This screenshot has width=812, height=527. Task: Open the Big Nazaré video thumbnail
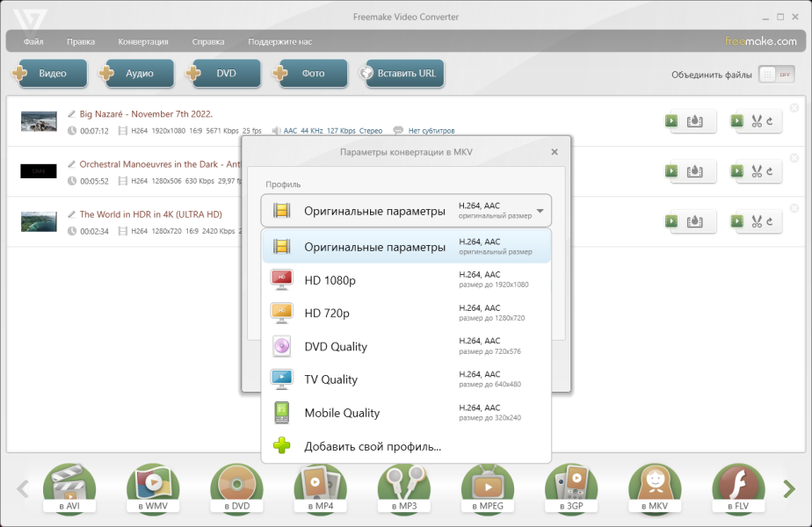(39, 121)
